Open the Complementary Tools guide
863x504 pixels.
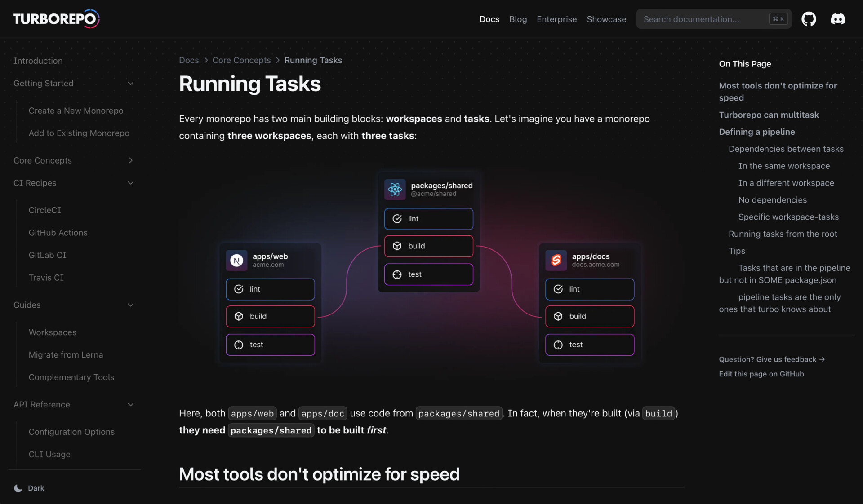(71, 377)
